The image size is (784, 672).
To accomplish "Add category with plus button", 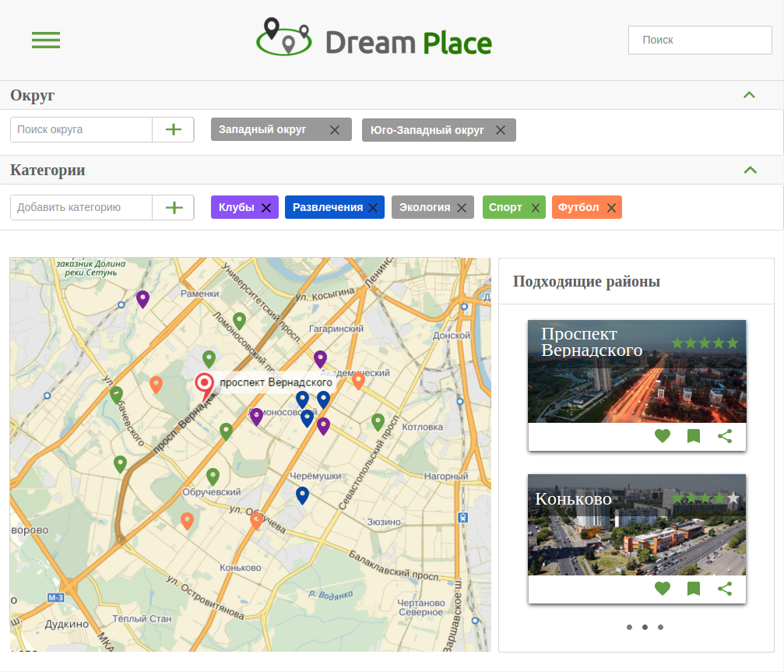I will tap(174, 207).
